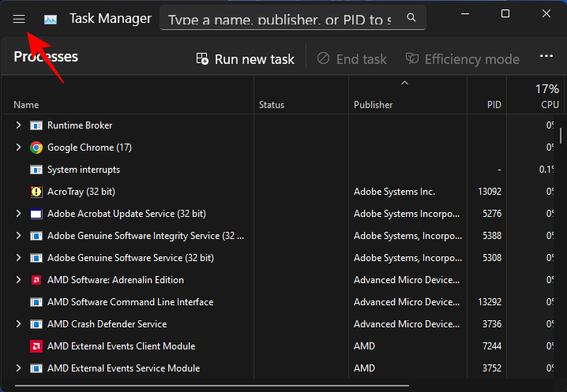567x392 pixels.
Task: Sort by the PID column header
Action: point(494,105)
